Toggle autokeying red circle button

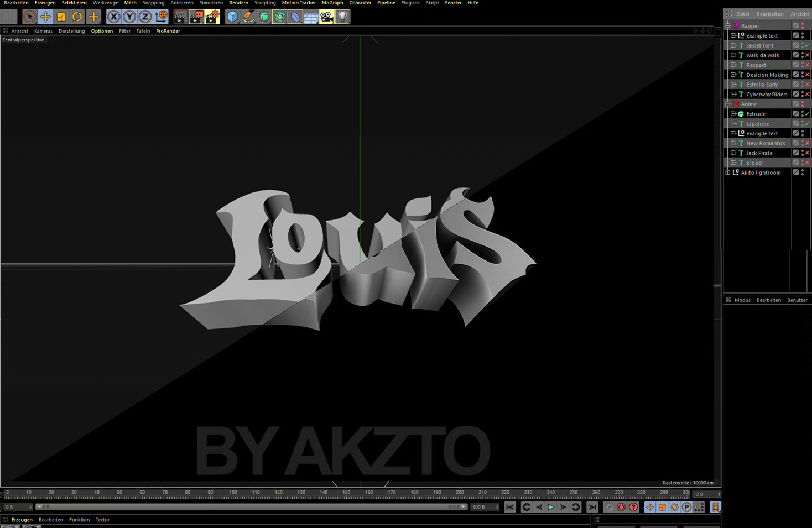[621, 507]
